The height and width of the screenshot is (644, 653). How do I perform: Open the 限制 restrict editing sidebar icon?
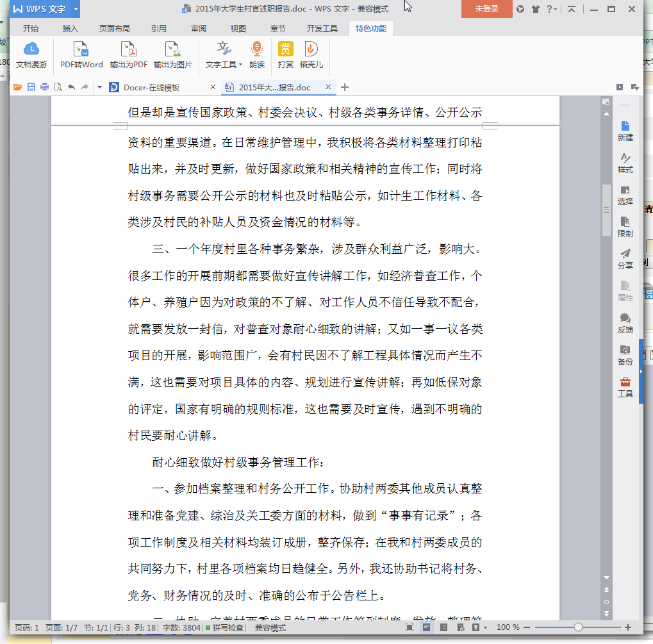(x=625, y=227)
